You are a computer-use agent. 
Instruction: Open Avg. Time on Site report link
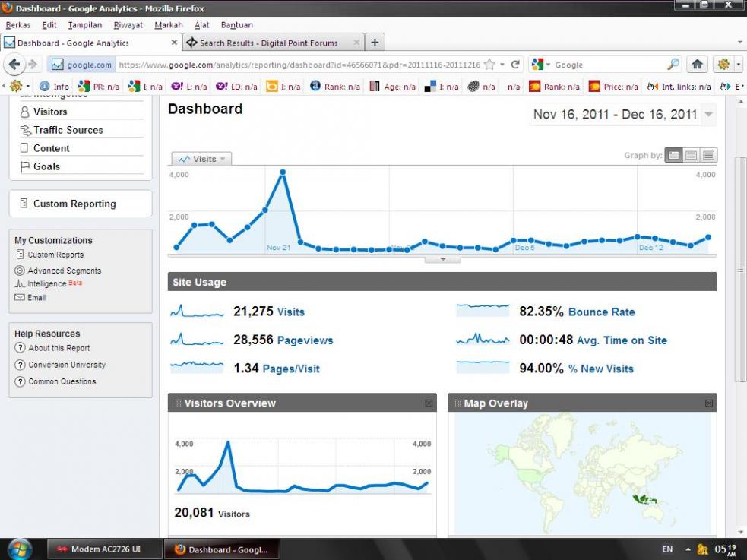622,340
